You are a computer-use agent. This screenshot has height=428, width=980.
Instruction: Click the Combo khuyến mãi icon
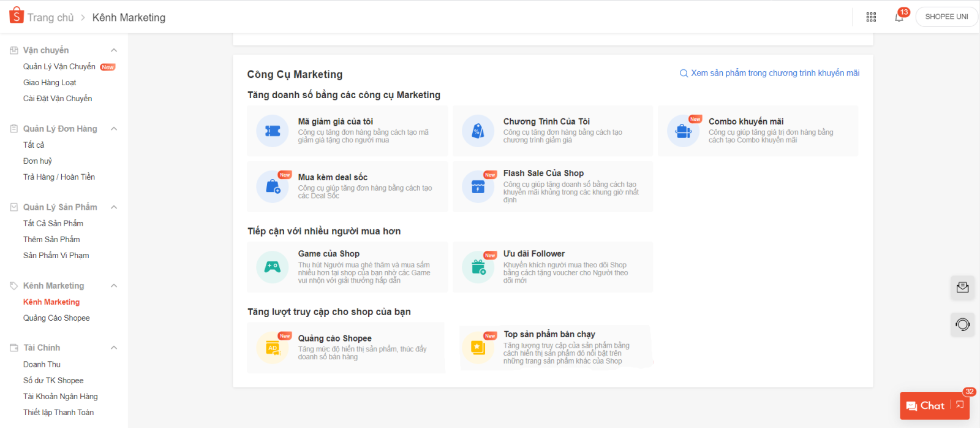[683, 131]
